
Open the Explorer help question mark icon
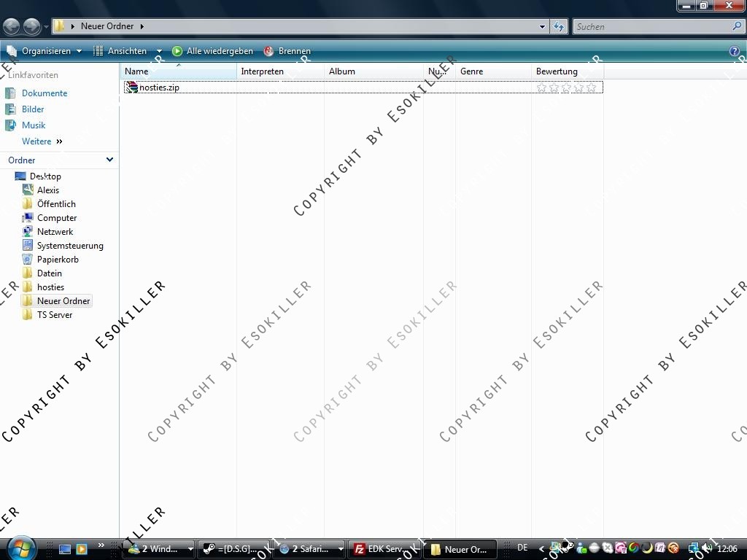tap(735, 51)
